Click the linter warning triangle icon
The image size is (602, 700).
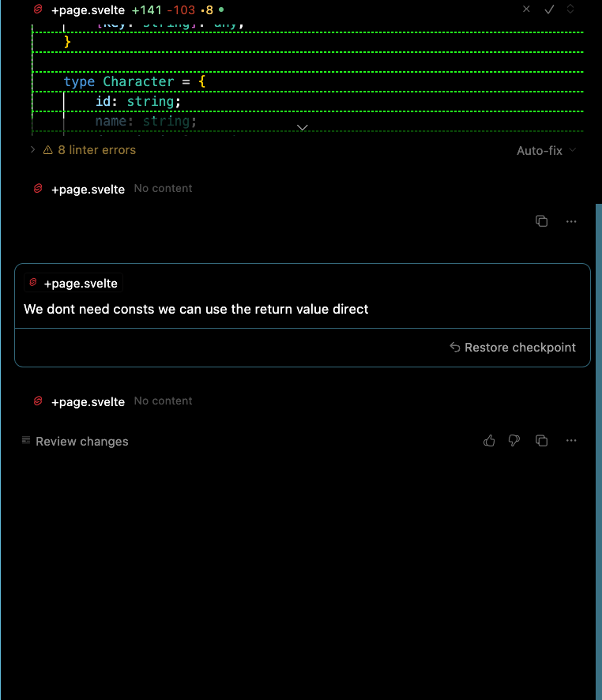pyautogui.click(x=47, y=150)
